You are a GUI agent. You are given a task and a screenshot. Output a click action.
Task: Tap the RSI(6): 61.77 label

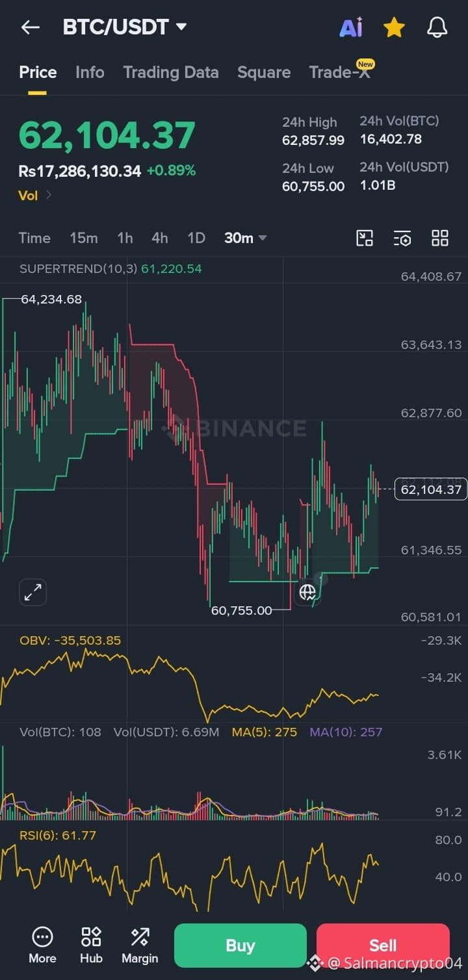pos(58,835)
